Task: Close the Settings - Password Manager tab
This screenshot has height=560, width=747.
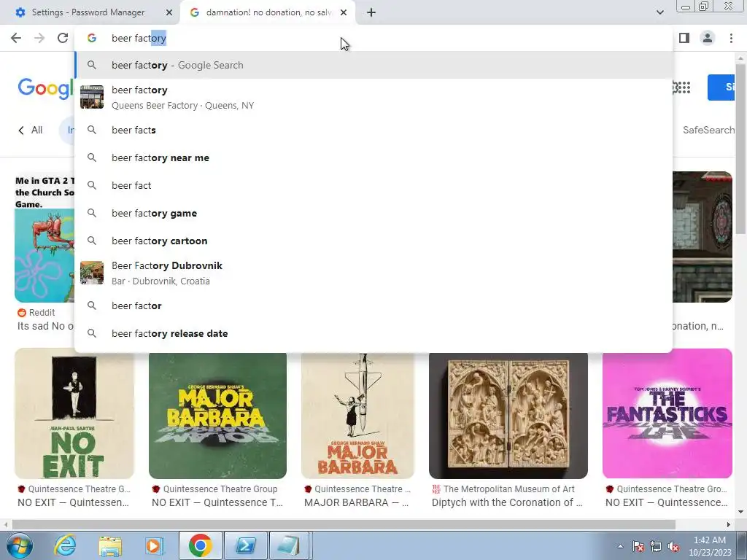Action: [169, 12]
